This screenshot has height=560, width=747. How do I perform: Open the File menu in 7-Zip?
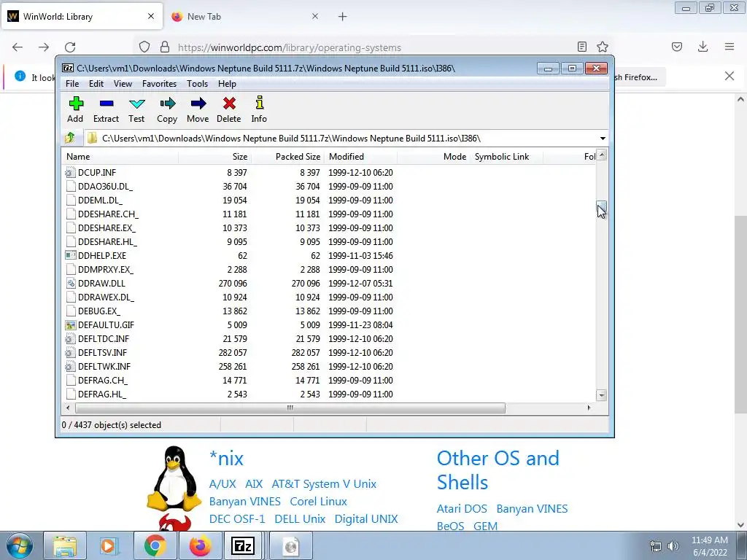click(x=72, y=84)
